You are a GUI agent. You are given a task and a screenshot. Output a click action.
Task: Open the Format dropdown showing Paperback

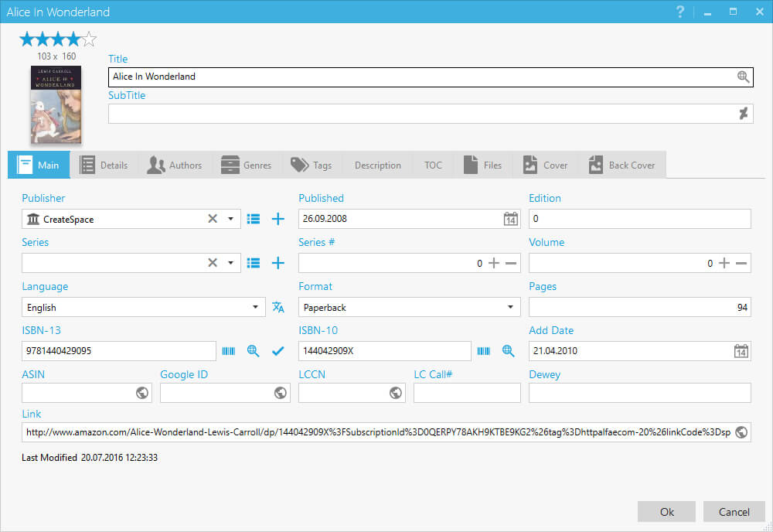click(510, 308)
